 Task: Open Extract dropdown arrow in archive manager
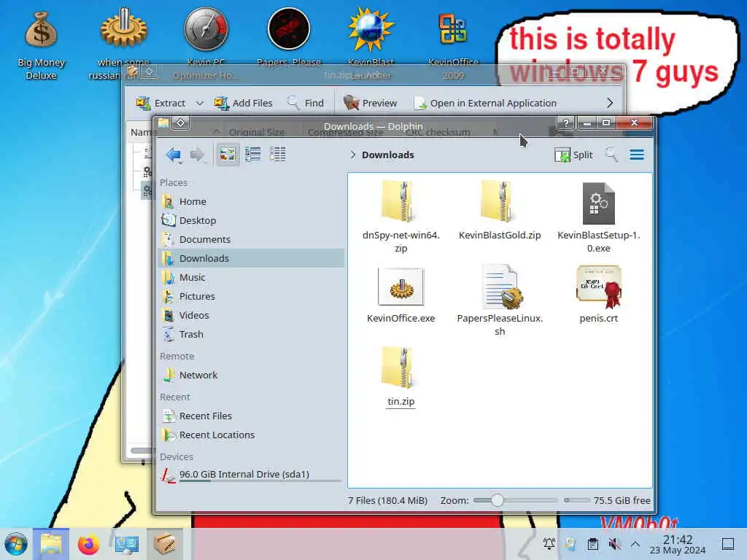click(200, 103)
